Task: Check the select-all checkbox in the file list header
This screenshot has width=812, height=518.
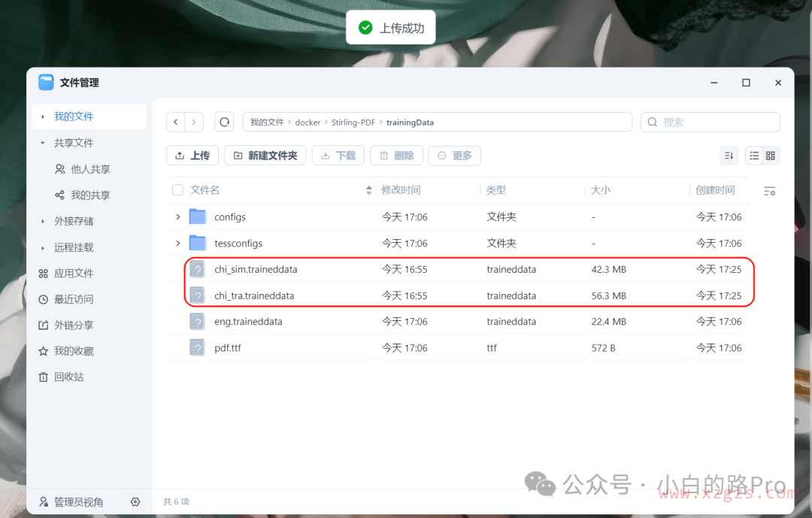Action: tap(177, 190)
